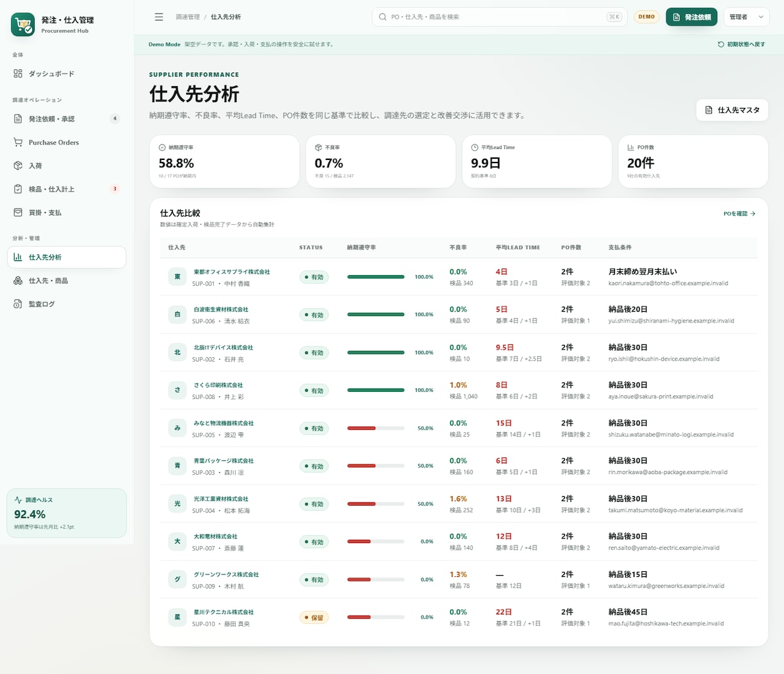Screen dimensions: 784x674
Task: Click the 納期遵守率 card check icon
Action: coord(162,147)
